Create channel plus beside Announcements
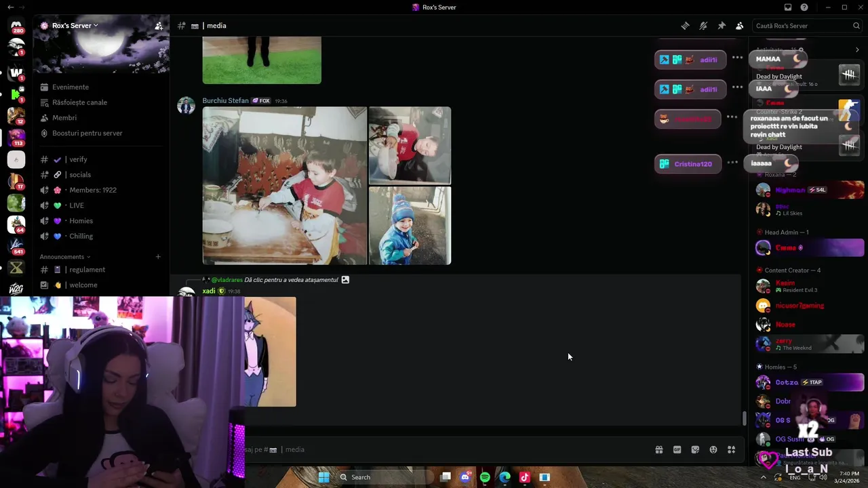Viewport: 868px width, 488px height. [x=158, y=257]
